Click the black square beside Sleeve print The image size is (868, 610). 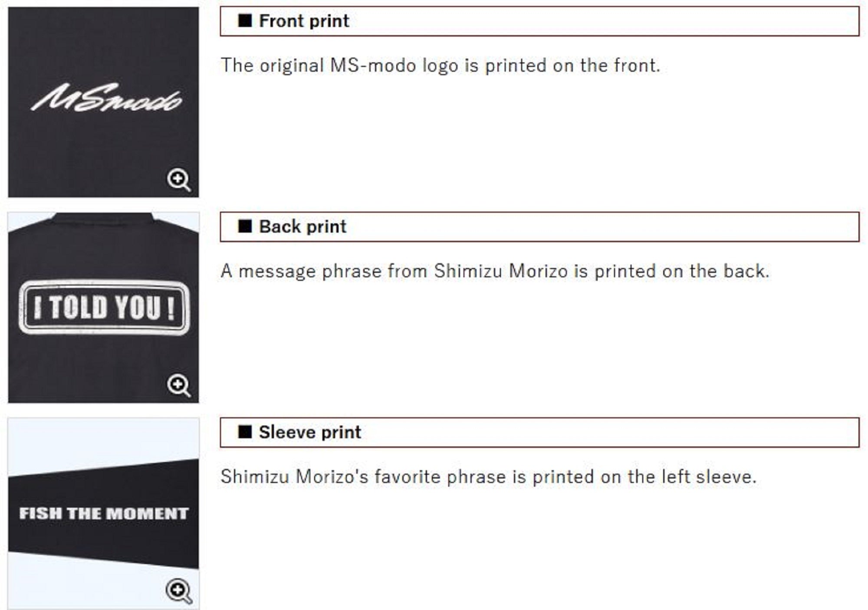[x=245, y=432]
